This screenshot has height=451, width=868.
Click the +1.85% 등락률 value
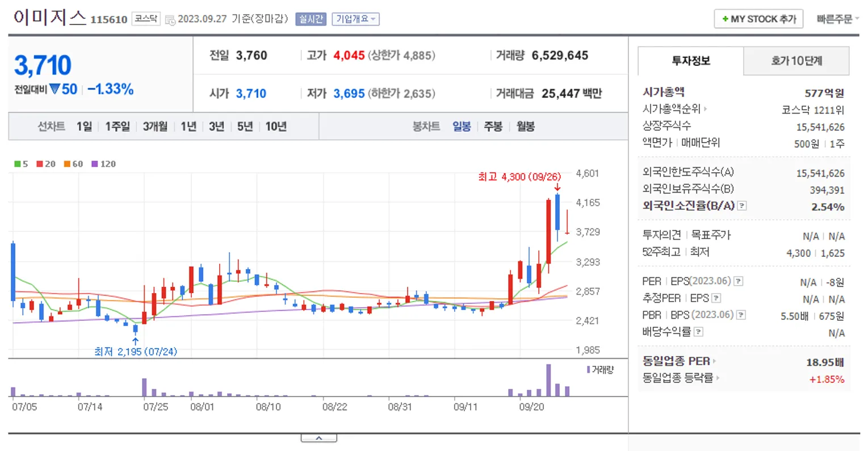(x=827, y=379)
